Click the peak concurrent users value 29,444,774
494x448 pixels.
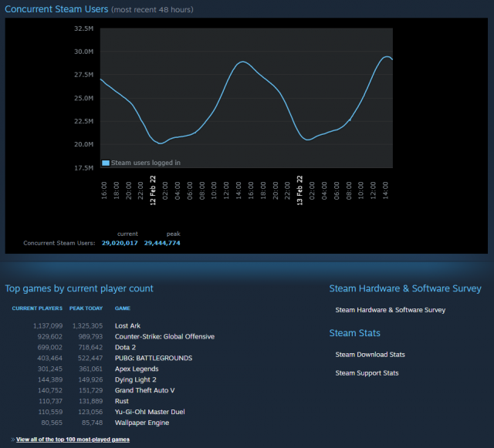click(162, 243)
